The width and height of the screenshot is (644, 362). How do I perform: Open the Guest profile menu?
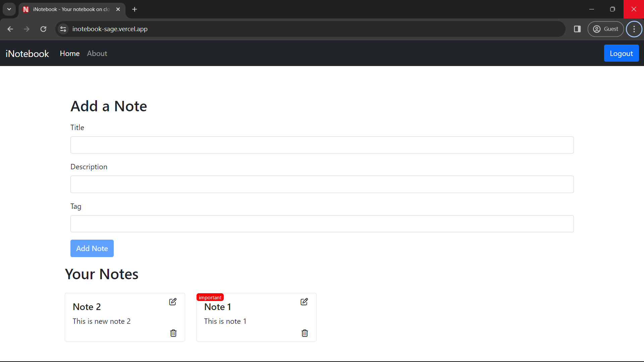click(x=605, y=29)
